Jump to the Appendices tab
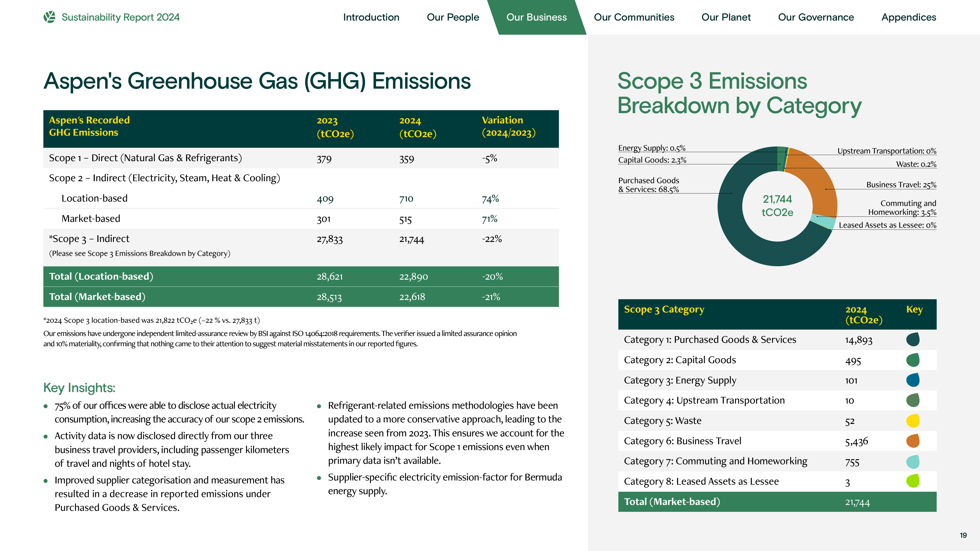 click(909, 17)
